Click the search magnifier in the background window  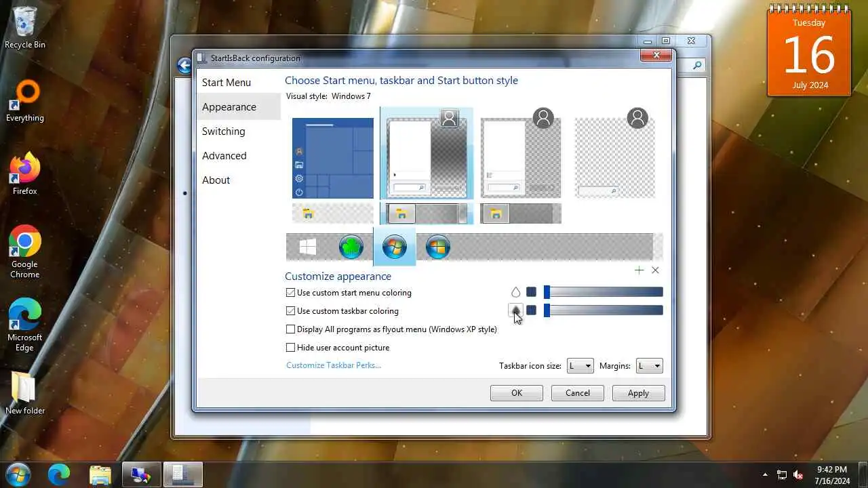697,65
